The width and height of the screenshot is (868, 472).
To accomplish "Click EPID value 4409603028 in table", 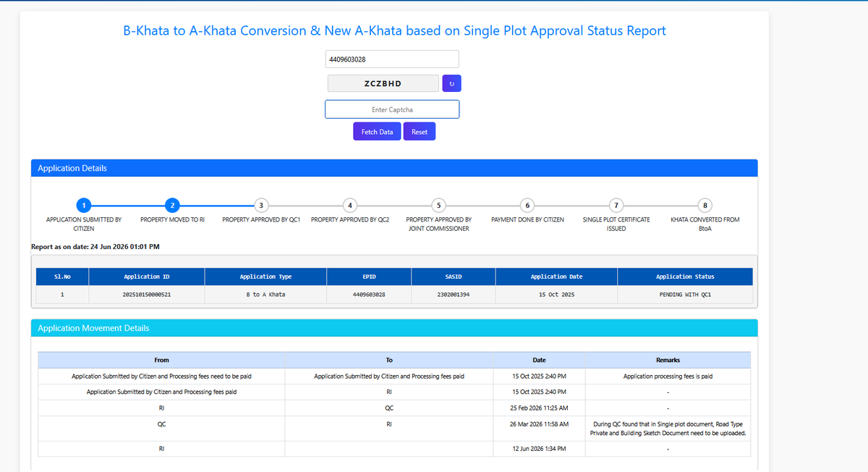I will [369, 295].
